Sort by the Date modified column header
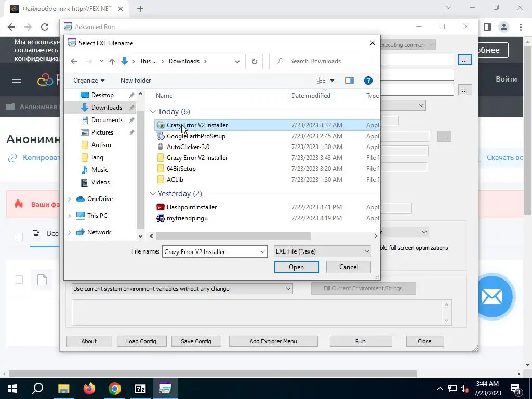This screenshot has height=399, width=532. coord(311,96)
